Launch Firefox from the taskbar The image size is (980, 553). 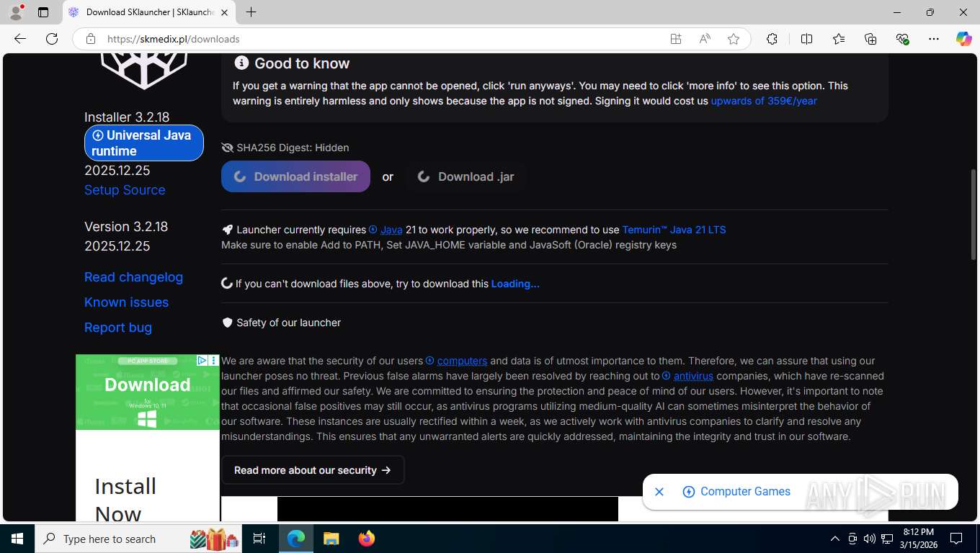pyautogui.click(x=367, y=539)
